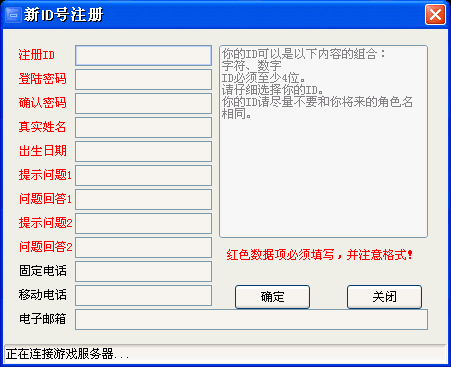This screenshot has height=367, width=451.
Task: Select the 确认密码 text box
Action: click(x=143, y=103)
